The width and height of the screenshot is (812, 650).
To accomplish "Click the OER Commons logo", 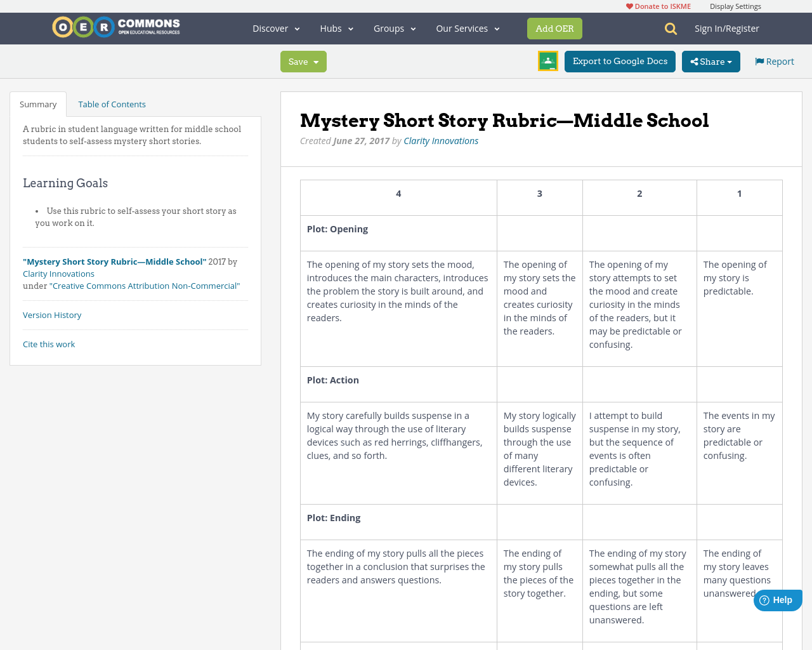I will coord(115,26).
